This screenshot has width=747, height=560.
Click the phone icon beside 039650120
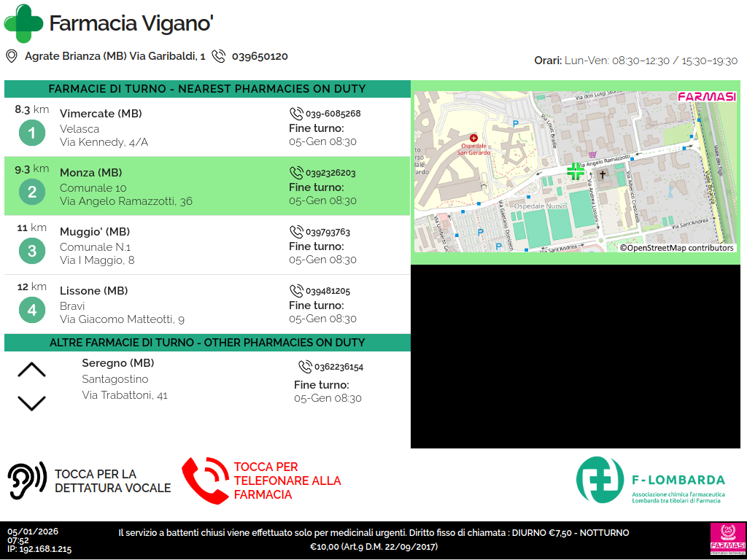coord(219,56)
